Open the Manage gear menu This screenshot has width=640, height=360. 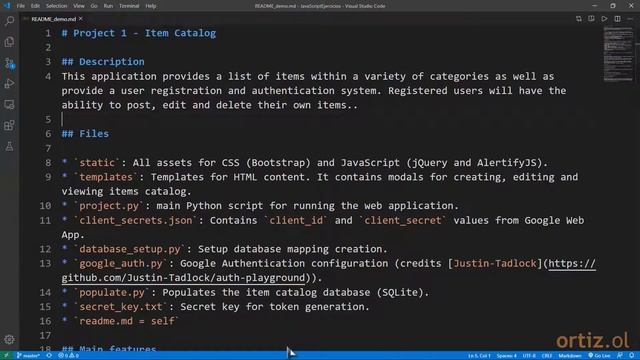click(9, 339)
